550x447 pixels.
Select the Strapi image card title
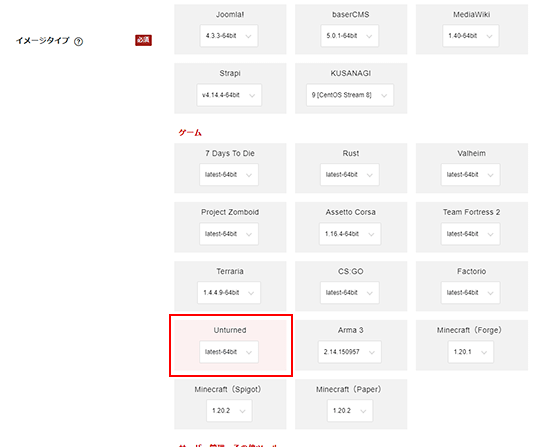[x=230, y=73]
